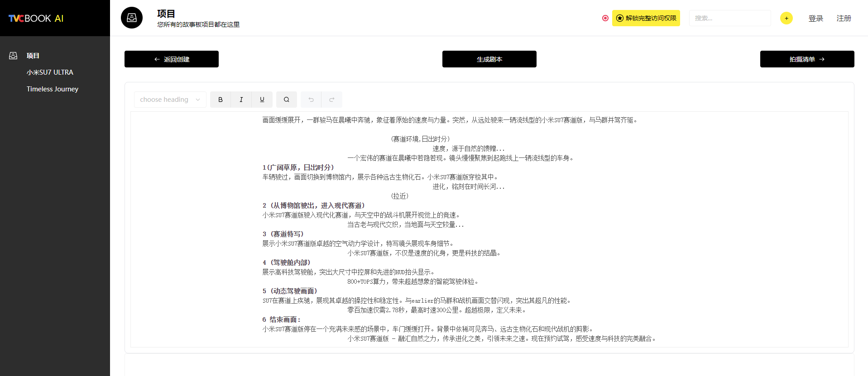Open the choose heading dropdown
The width and height of the screenshot is (868, 376).
click(170, 100)
